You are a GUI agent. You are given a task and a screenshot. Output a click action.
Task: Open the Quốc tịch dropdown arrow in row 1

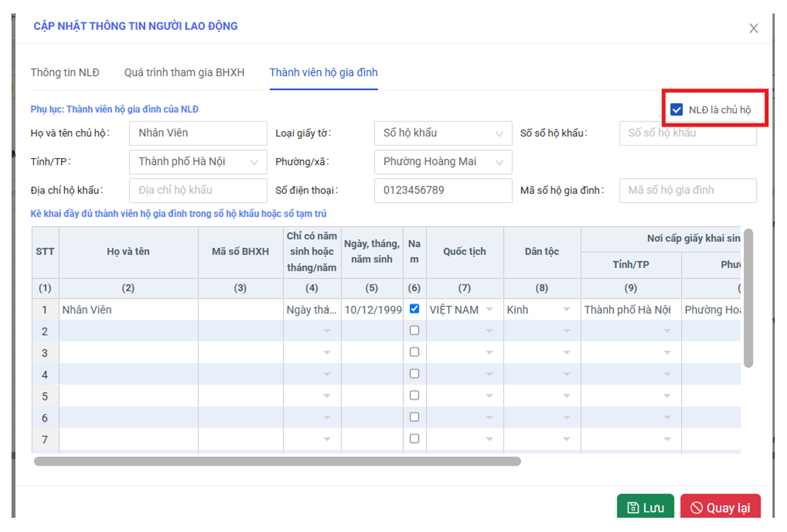(x=489, y=310)
